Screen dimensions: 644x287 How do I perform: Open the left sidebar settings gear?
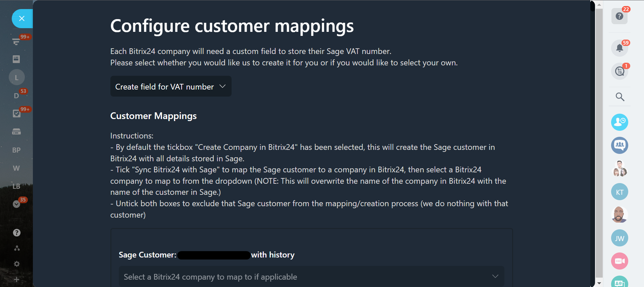point(16,264)
